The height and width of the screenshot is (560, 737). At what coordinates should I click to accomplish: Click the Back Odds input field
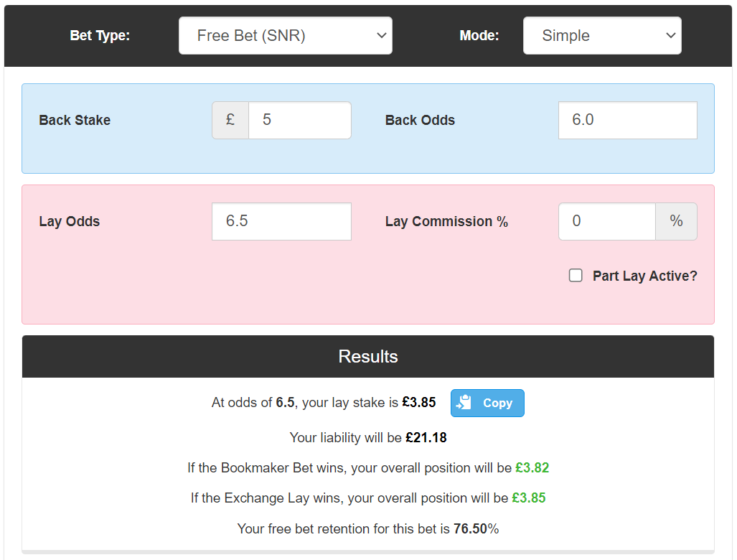click(627, 120)
